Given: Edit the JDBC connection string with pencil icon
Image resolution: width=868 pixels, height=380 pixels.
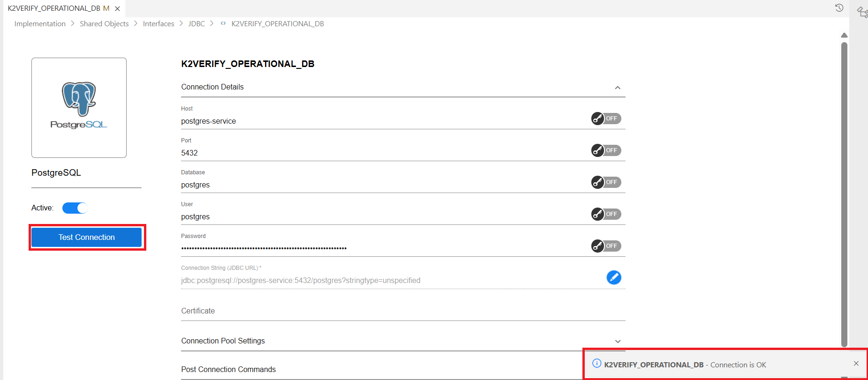Looking at the screenshot, I should tap(614, 277).
